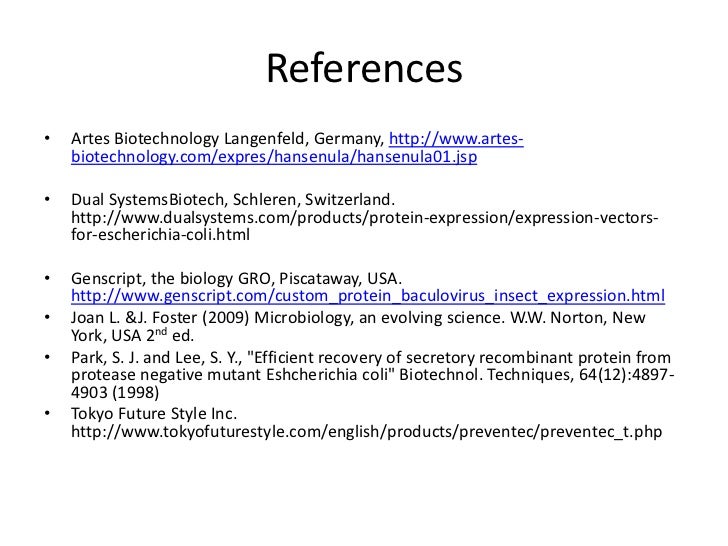Click 'Park, S. J. and Lee, S. Y.' reference line

tap(371, 358)
